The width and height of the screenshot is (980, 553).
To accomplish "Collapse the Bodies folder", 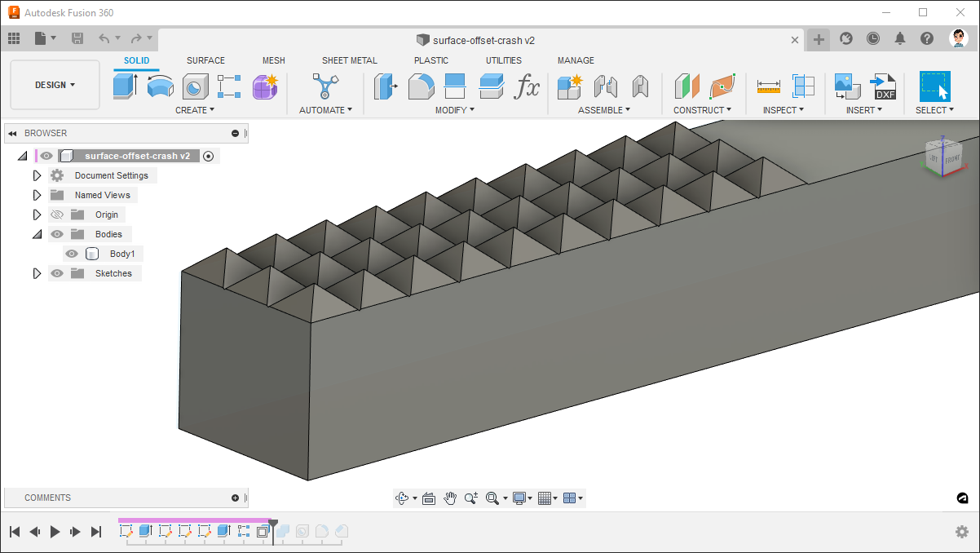I will tap(37, 234).
